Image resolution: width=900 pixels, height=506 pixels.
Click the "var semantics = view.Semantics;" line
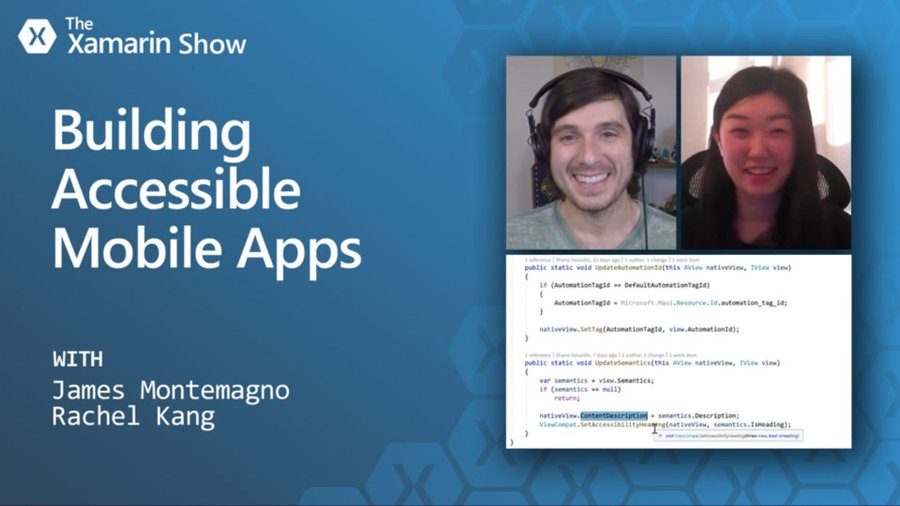pyautogui.click(x=596, y=380)
